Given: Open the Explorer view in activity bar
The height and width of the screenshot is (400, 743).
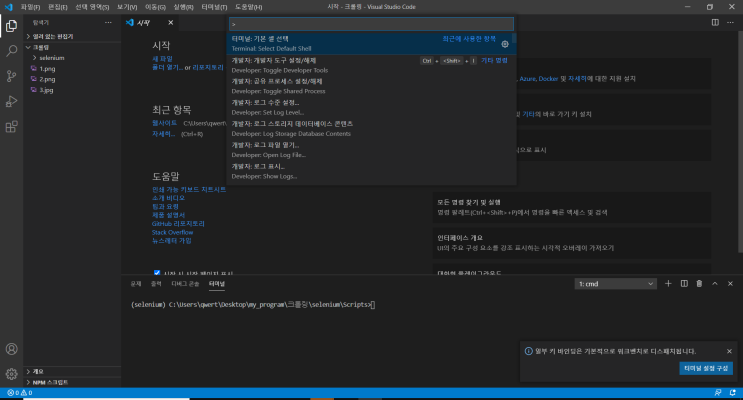Looking at the screenshot, I should [x=11, y=26].
